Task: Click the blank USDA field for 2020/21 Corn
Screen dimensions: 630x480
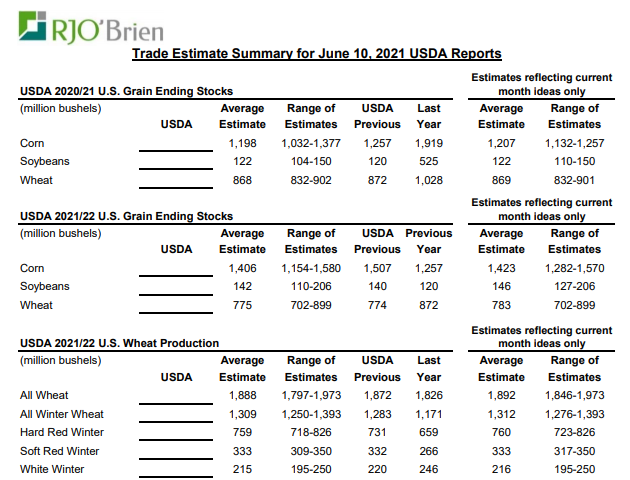Action: 176,144
